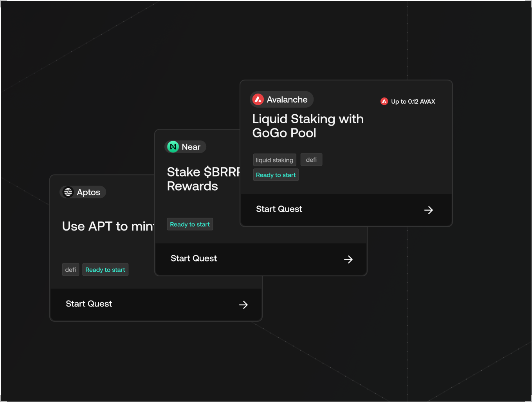Select the Avalanche chain badge

pos(282,99)
